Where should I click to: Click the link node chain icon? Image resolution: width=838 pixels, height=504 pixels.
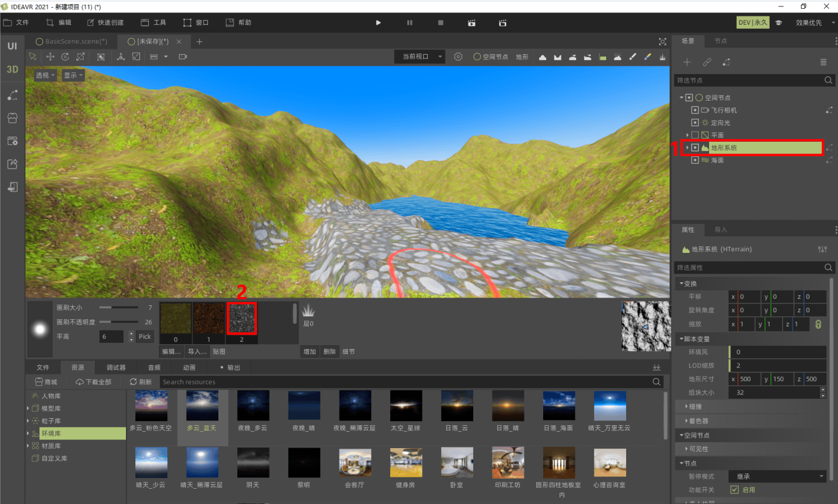[x=707, y=62]
